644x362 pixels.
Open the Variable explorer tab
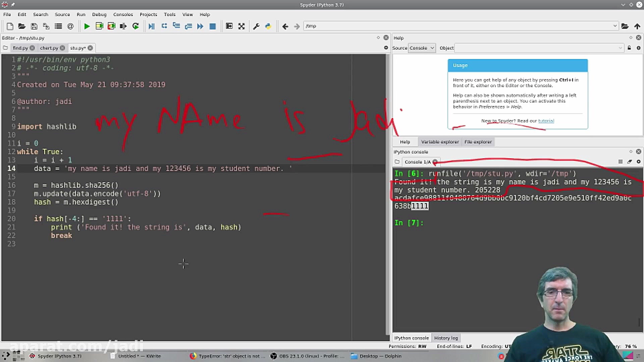click(x=440, y=142)
